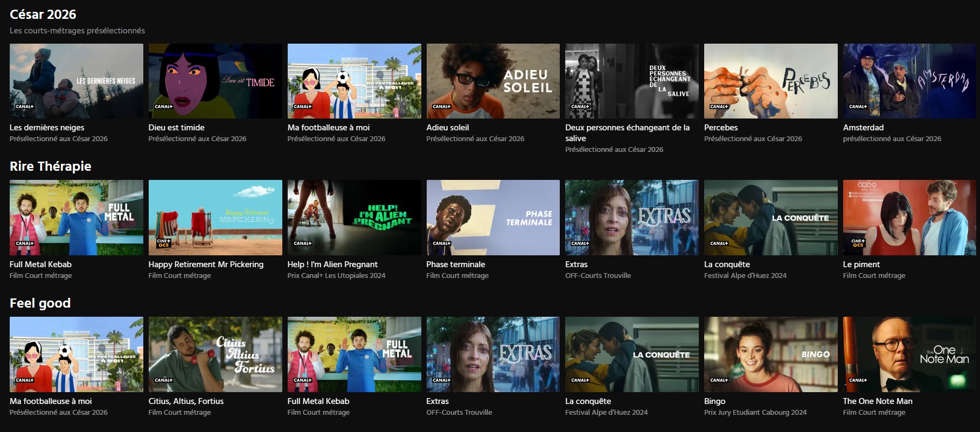Click 'Prix Jury Etudiant Cabourg 2024' caption
980x432 pixels.
click(755, 413)
